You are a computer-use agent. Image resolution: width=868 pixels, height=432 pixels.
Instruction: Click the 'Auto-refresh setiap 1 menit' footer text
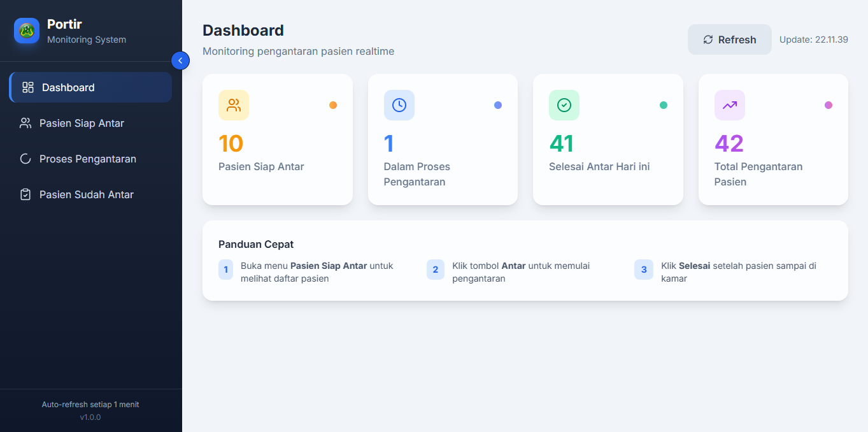[90, 405]
